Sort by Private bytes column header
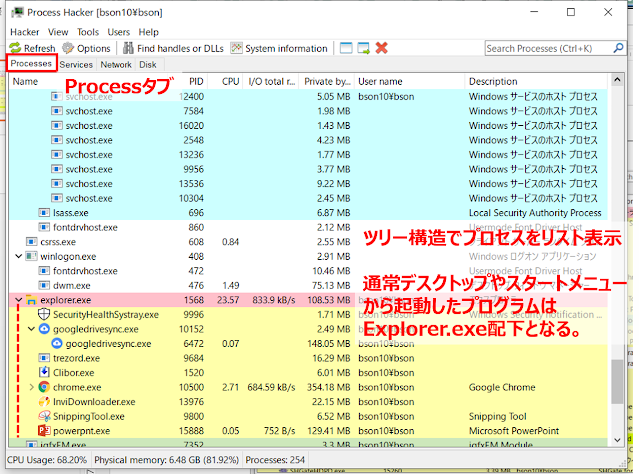The height and width of the screenshot is (474, 640). [327, 81]
